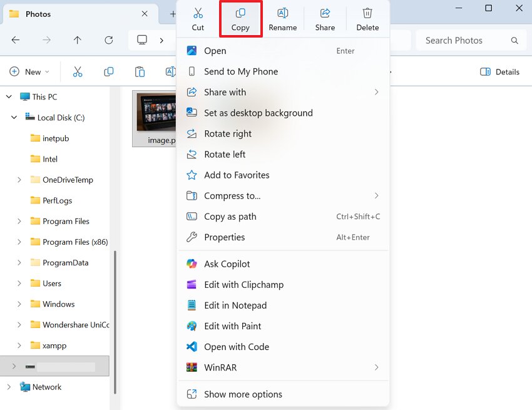Click the Clipchamp icon

pyautogui.click(x=192, y=284)
